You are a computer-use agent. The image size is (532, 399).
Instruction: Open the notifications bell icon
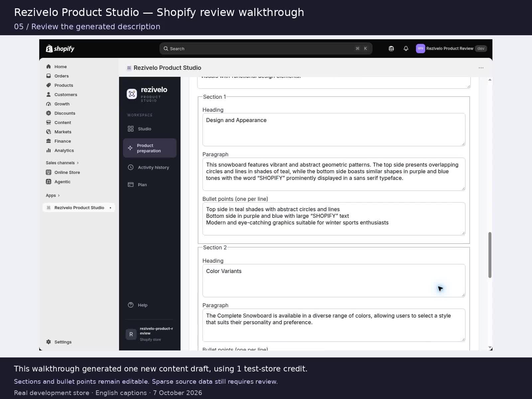tap(406, 49)
